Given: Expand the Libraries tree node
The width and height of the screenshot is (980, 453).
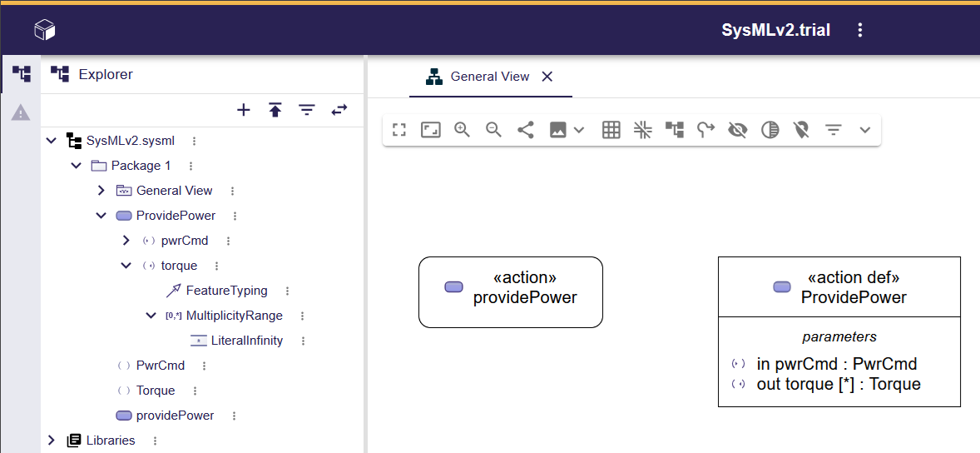Looking at the screenshot, I should click(52, 441).
